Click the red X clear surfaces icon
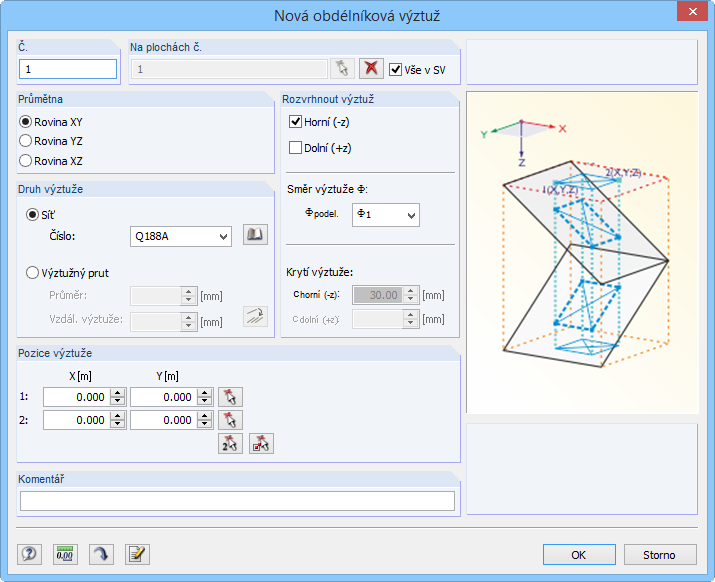715x582 pixels. (371, 69)
